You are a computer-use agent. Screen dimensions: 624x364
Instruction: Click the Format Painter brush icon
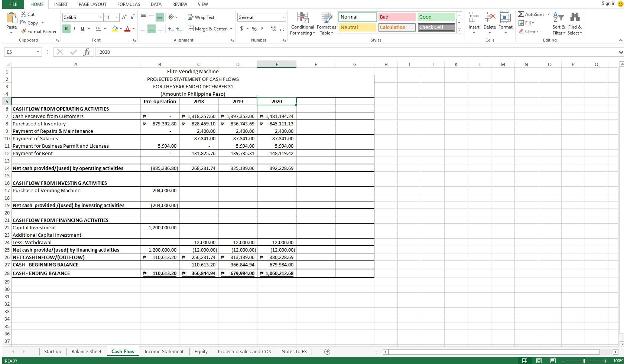coord(24,32)
